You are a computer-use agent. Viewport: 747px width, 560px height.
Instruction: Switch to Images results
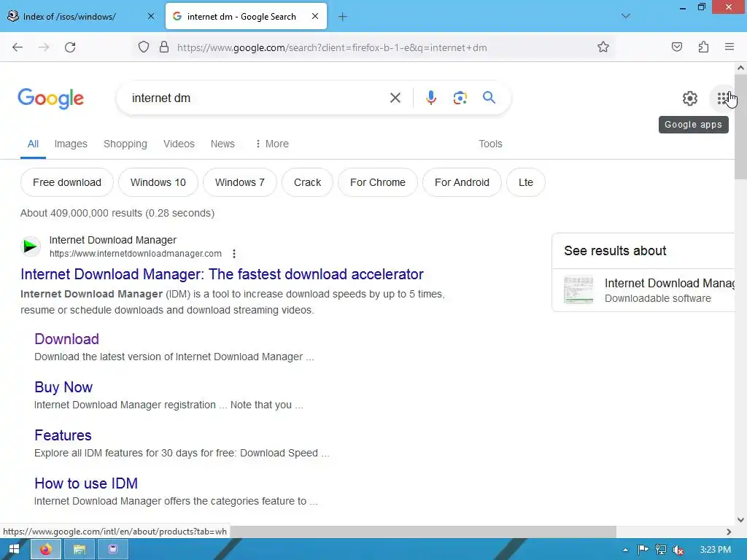click(71, 144)
